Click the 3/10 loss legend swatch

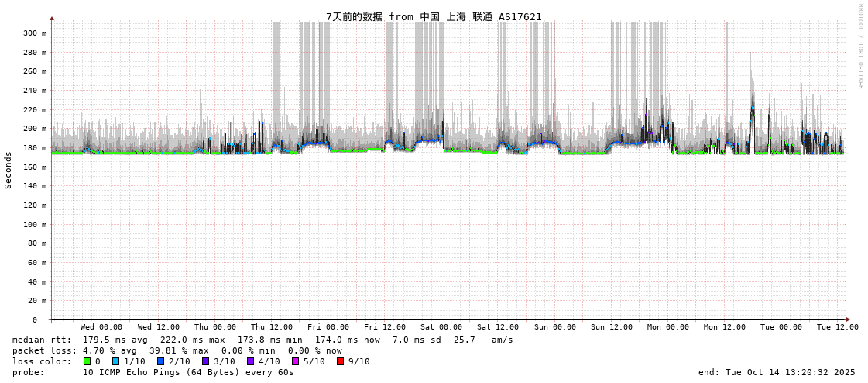[205, 361]
